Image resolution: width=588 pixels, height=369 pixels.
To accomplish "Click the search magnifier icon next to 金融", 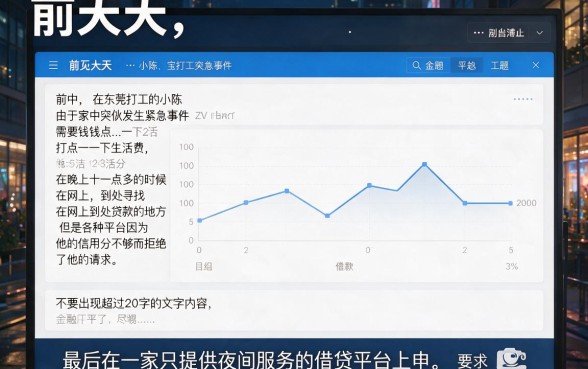I will [416, 65].
